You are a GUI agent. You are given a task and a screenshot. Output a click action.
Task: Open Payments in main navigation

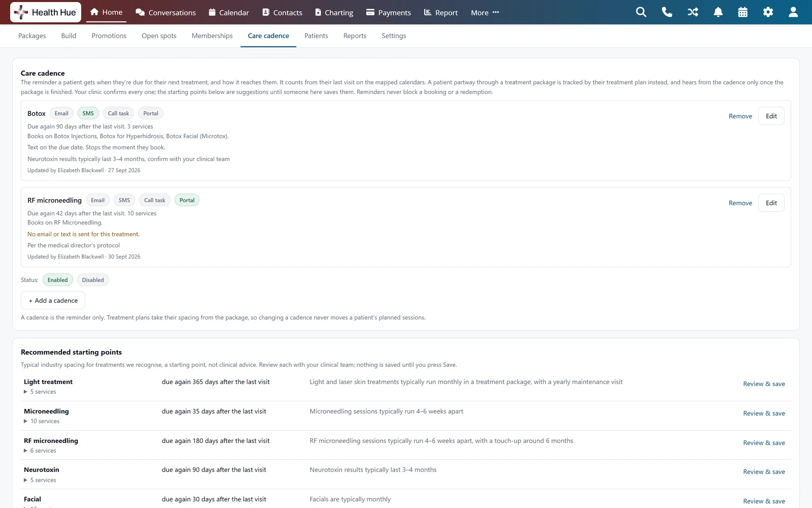coord(389,12)
